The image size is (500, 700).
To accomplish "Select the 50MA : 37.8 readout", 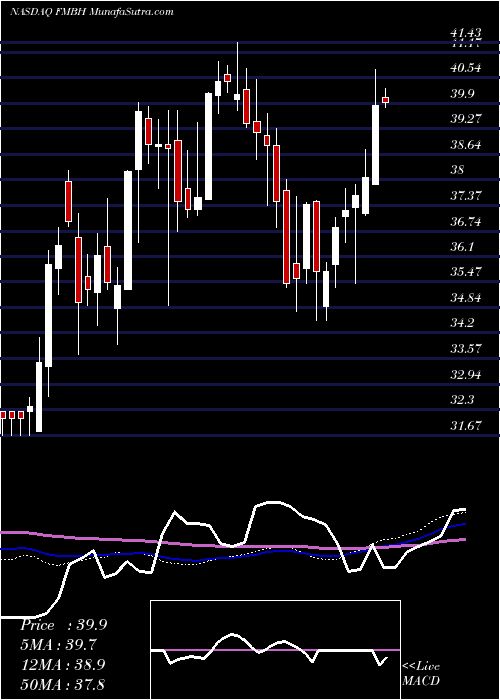I will 63,684.
